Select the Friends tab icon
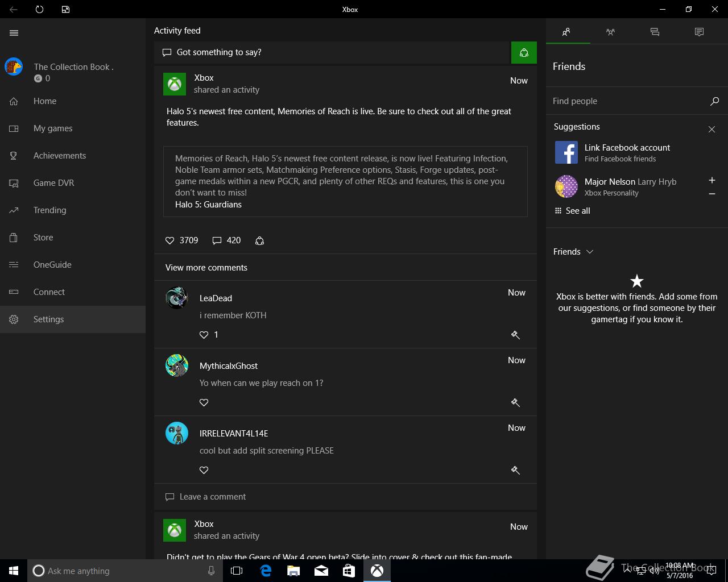The width and height of the screenshot is (728, 582). [x=566, y=32]
